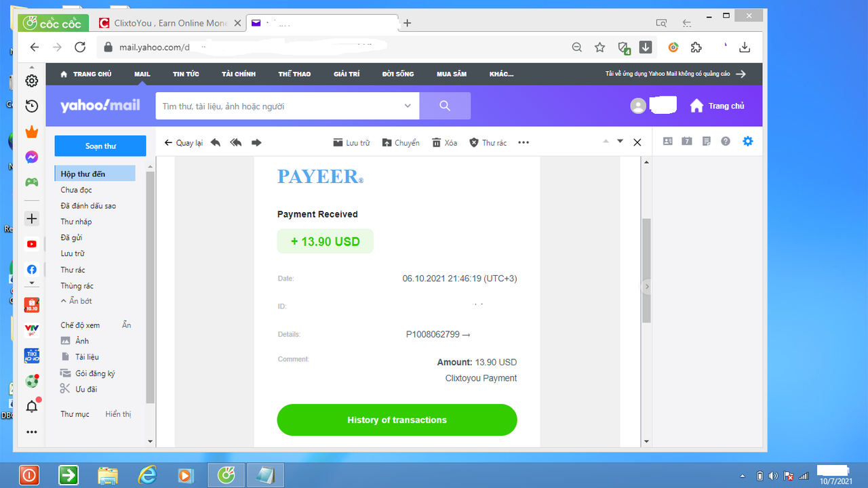868x488 pixels.
Task: Open notepad icon in right panel
Action: [707, 142]
